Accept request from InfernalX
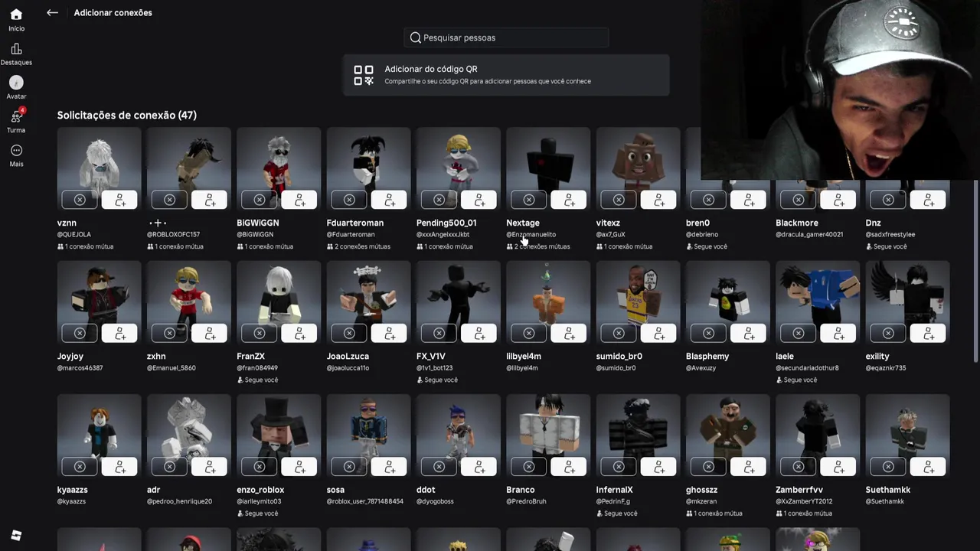The image size is (980, 551). (659, 466)
